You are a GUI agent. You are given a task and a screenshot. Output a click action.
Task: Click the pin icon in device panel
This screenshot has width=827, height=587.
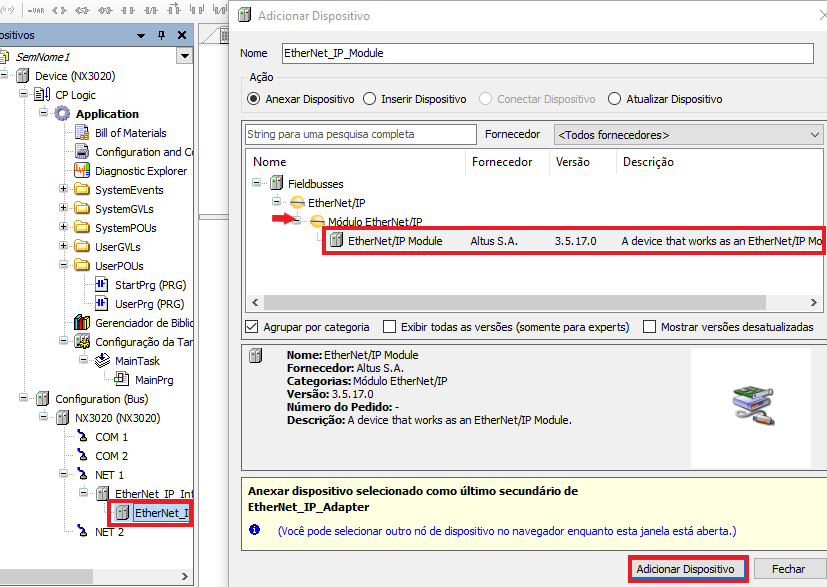coord(162,35)
